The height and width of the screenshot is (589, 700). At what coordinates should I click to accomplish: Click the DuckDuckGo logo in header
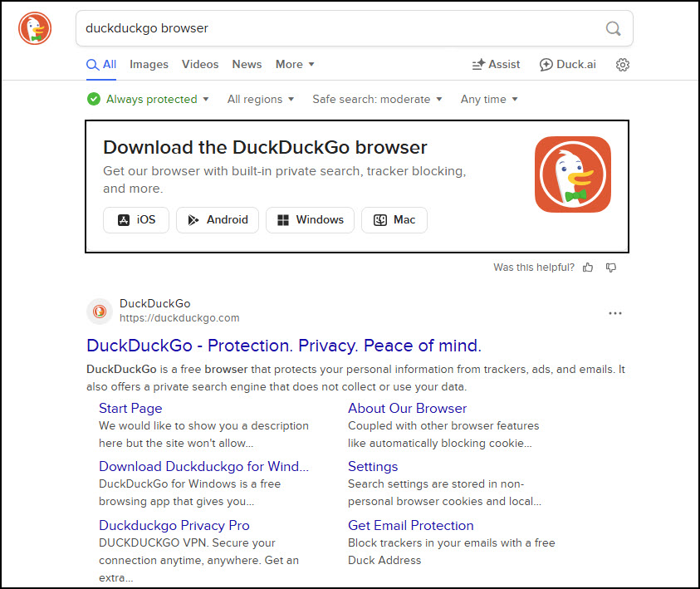[35, 28]
